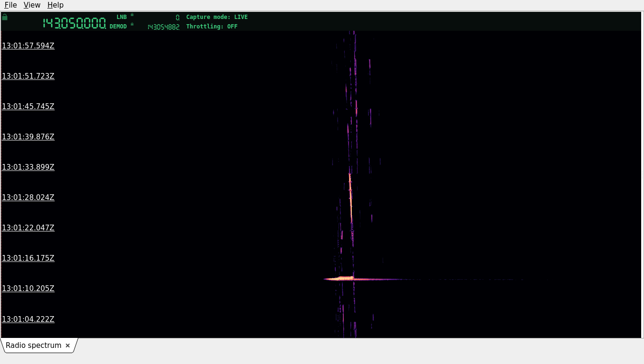Open the Help menu

(x=55, y=5)
